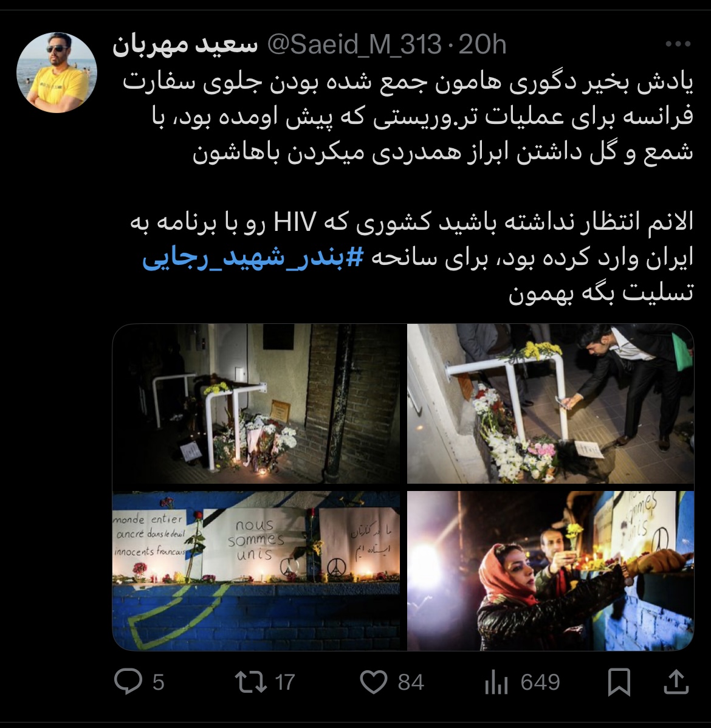711x728 pixels.
Task: Open the author's round profile picture
Action: click(57, 72)
